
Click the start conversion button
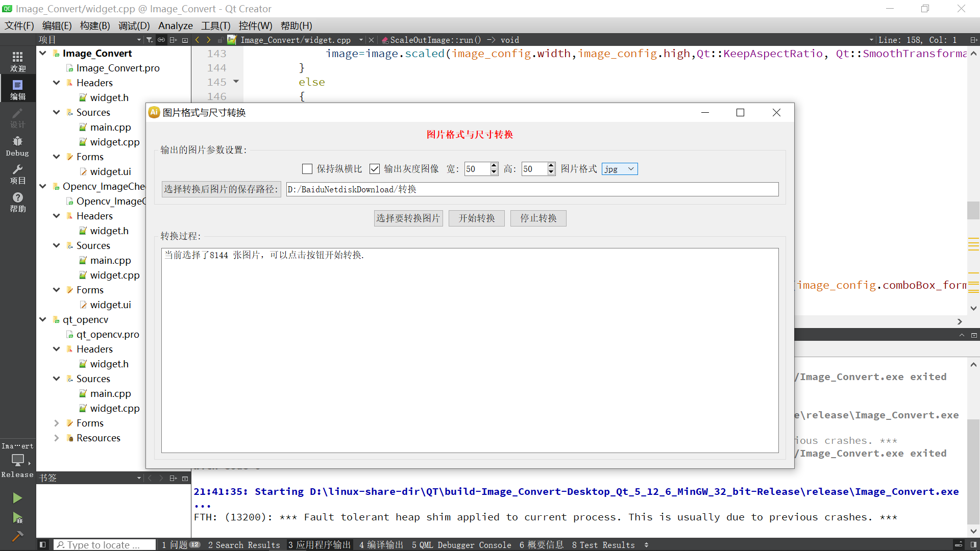(476, 218)
